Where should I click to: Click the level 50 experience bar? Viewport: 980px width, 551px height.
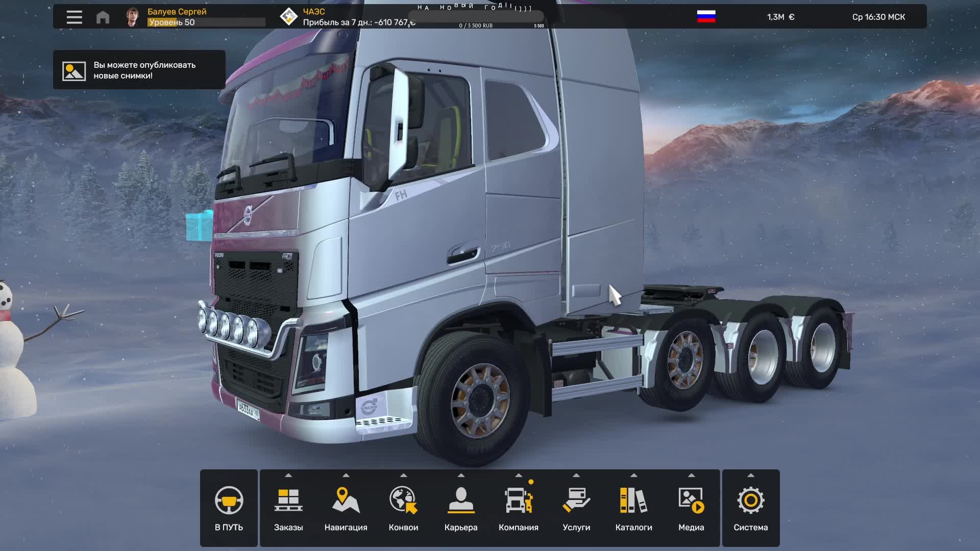[x=206, y=22]
